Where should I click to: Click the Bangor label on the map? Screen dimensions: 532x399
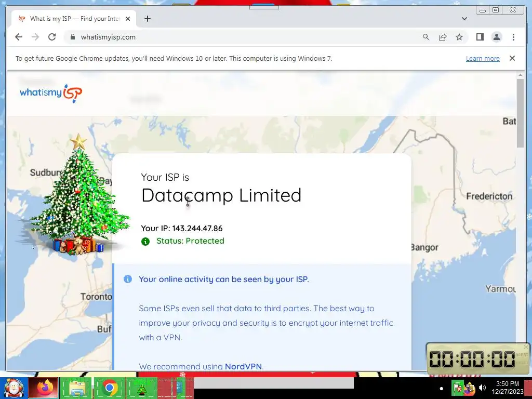point(424,247)
